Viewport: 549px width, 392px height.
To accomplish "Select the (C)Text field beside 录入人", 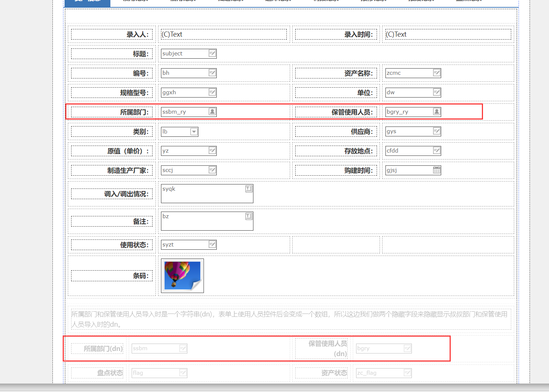I will pyautogui.click(x=224, y=34).
